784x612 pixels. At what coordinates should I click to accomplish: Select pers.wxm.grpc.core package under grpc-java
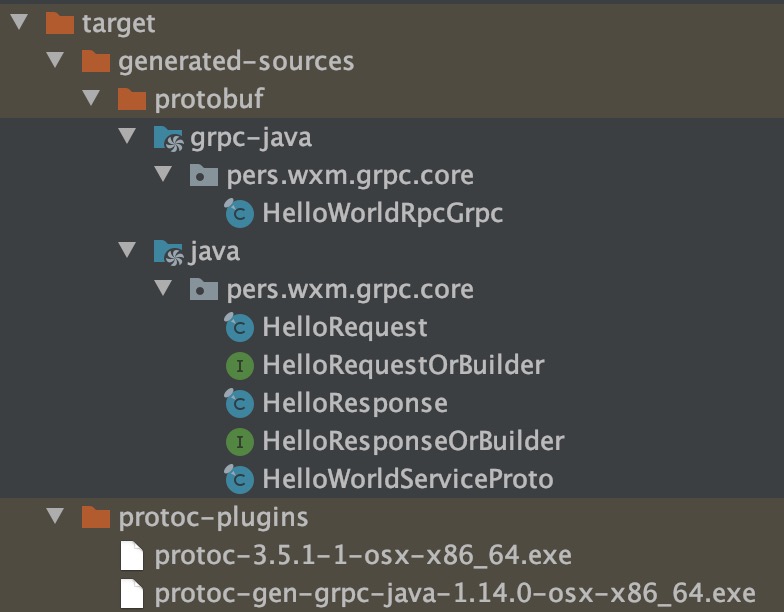point(350,175)
